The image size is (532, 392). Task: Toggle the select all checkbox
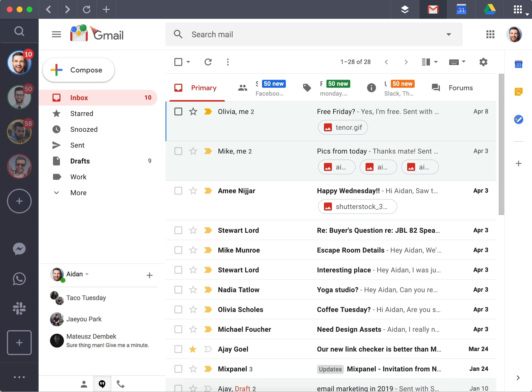[x=178, y=61]
